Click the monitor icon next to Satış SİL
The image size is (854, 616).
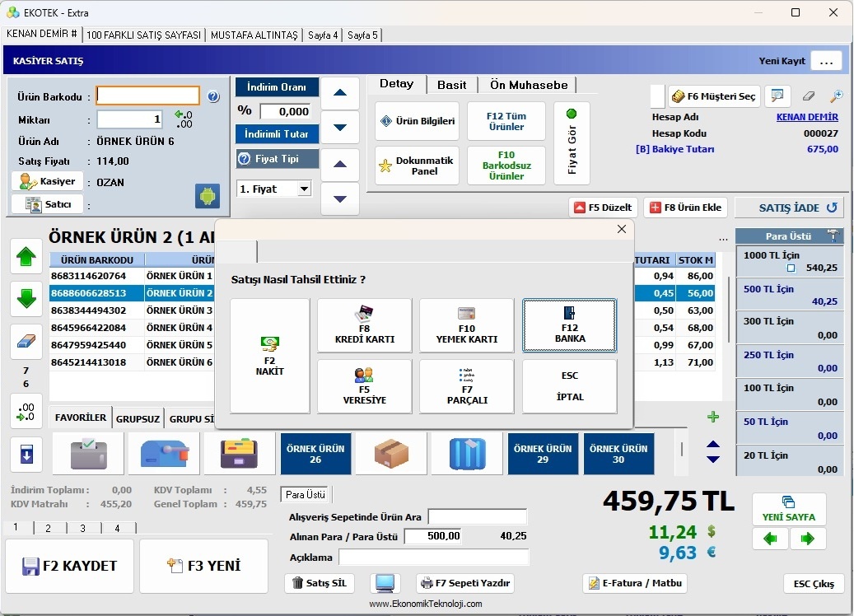coord(385,583)
